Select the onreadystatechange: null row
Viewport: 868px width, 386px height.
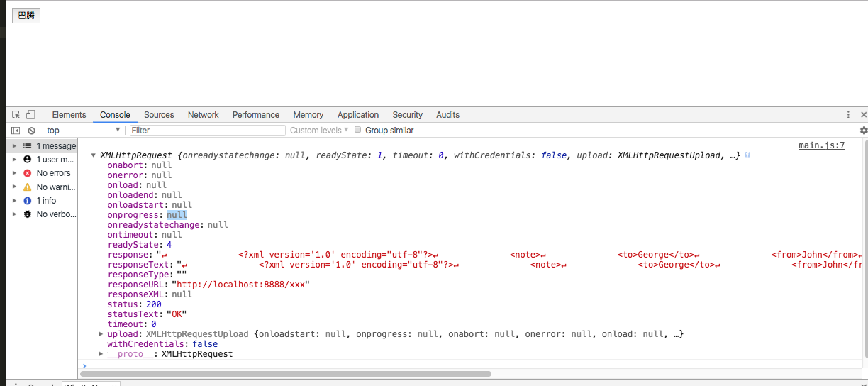point(167,225)
